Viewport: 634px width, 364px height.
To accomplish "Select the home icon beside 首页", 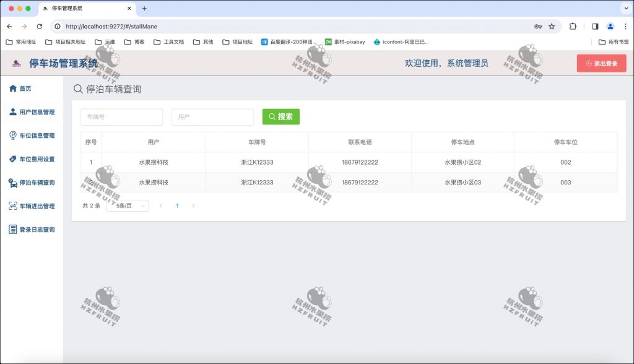I will (13, 88).
